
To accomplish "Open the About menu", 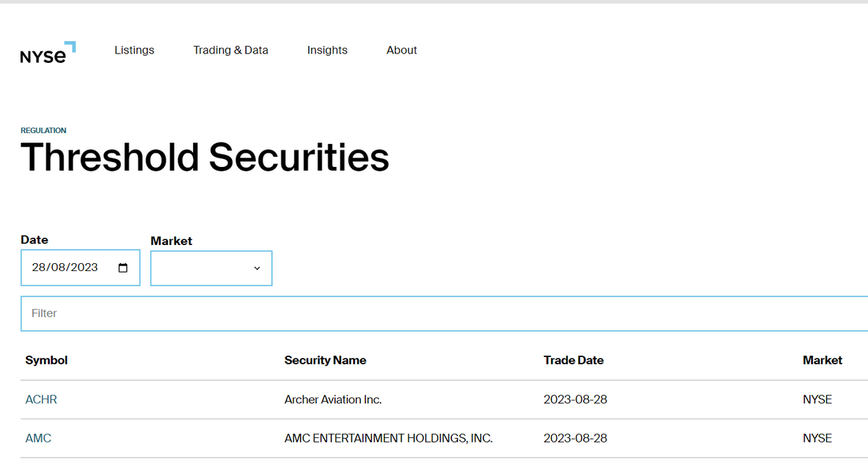I will pos(401,50).
